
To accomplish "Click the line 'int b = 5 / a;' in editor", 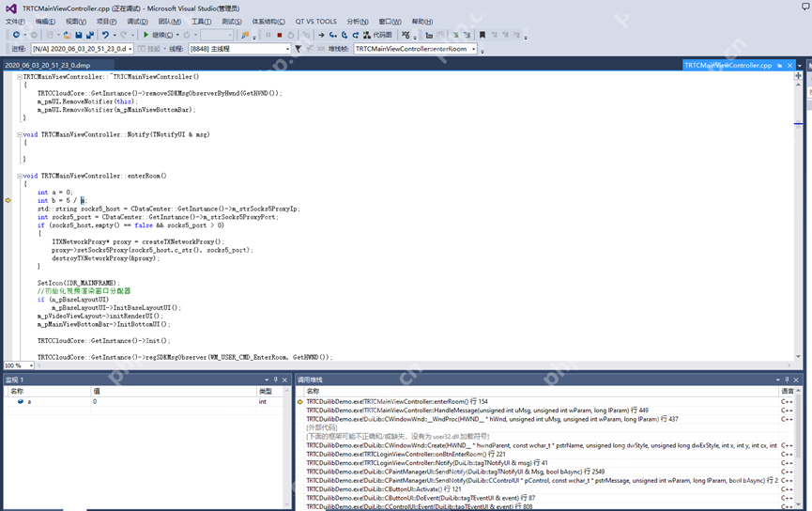I will click(62, 200).
